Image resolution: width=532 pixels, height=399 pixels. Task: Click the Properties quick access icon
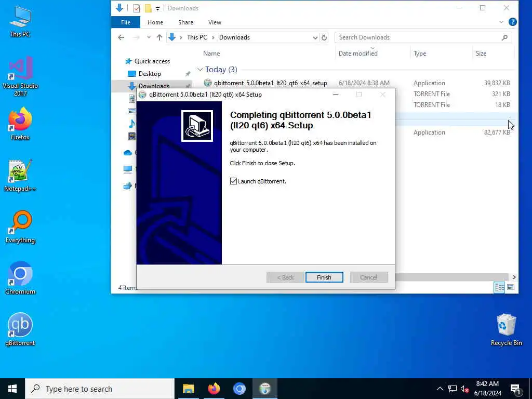137,8
